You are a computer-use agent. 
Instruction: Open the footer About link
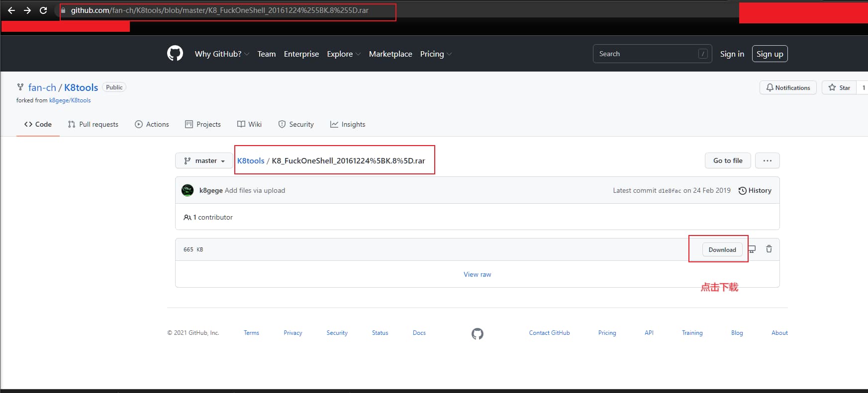coord(780,333)
